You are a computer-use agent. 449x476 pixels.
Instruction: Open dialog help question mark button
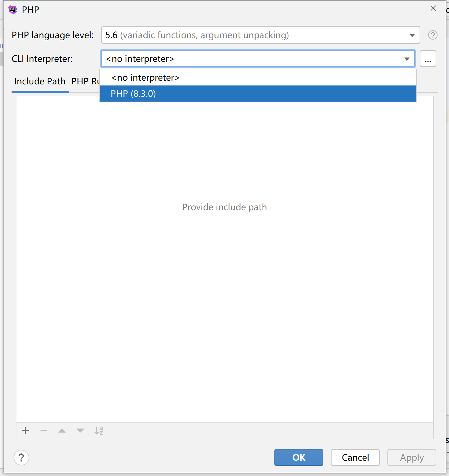click(21, 457)
